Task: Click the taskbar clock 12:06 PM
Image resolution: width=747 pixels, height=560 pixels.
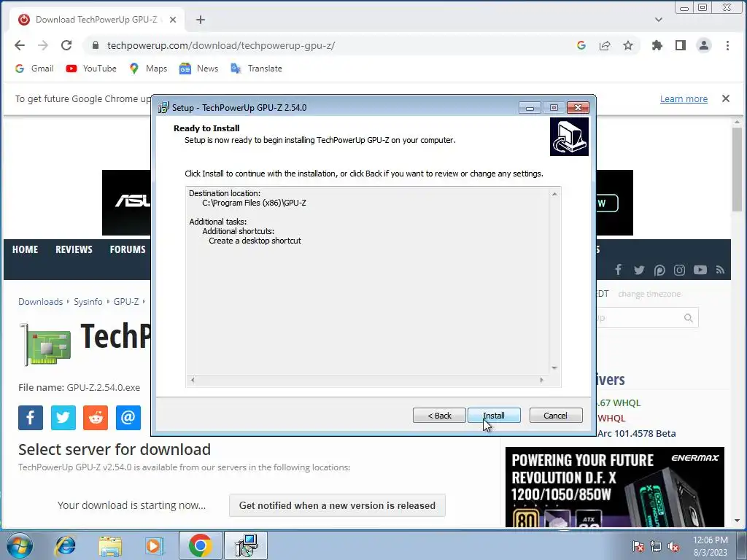Action: pos(711,546)
